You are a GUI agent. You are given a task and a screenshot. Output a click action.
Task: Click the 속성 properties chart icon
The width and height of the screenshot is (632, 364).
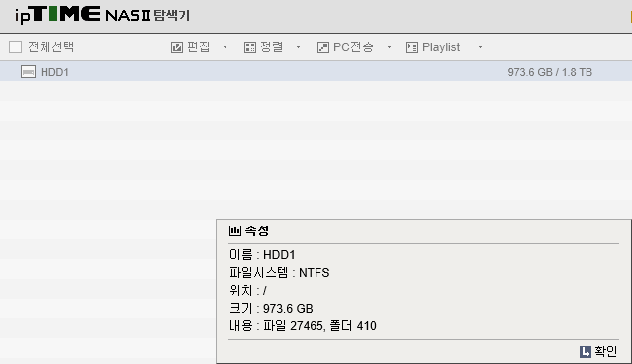coord(235,231)
